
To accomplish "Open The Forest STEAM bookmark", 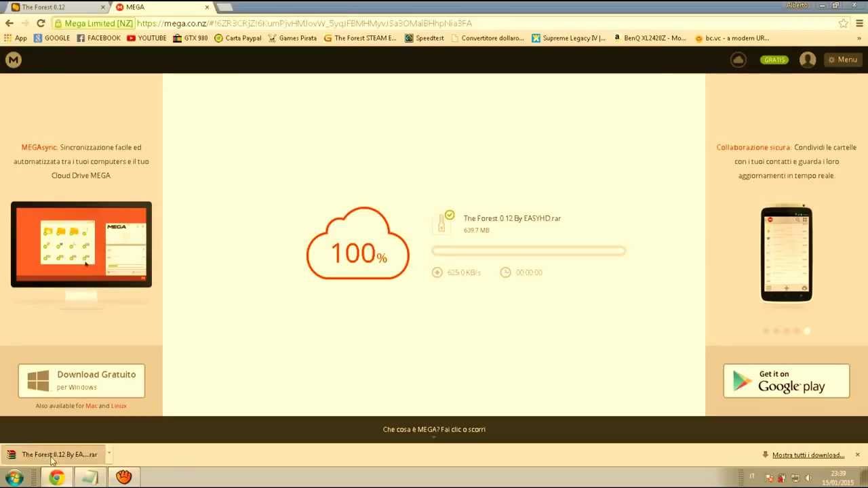I will pyautogui.click(x=359, y=38).
